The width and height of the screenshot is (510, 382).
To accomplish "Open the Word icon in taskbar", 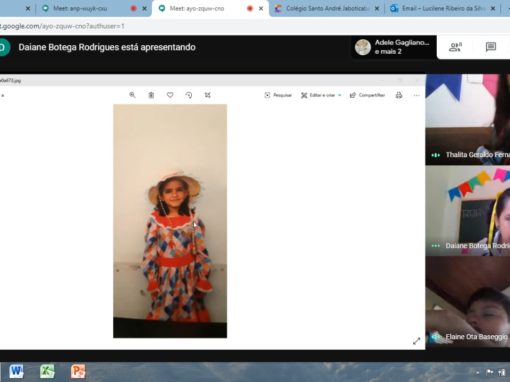I will (16, 371).
